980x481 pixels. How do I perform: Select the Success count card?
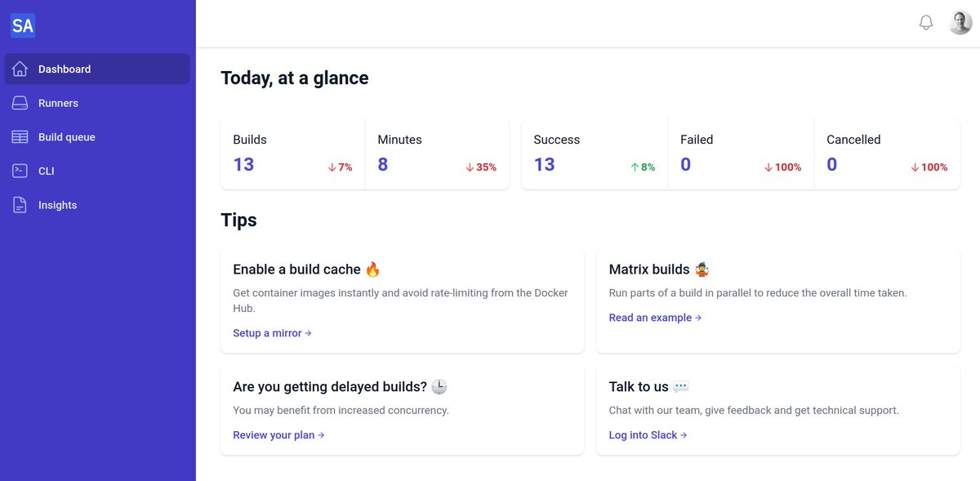tap(594, 154)
